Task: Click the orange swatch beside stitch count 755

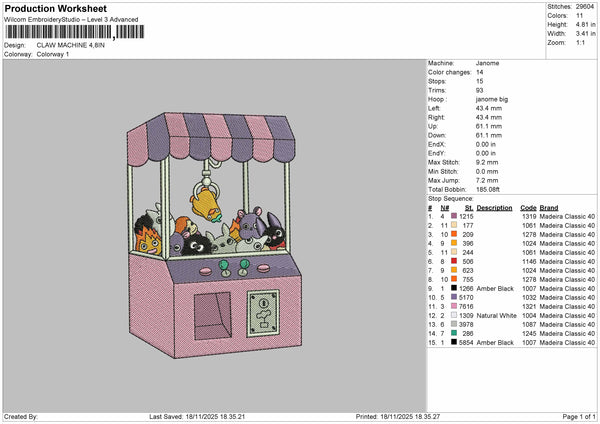Action: point(454,279)
